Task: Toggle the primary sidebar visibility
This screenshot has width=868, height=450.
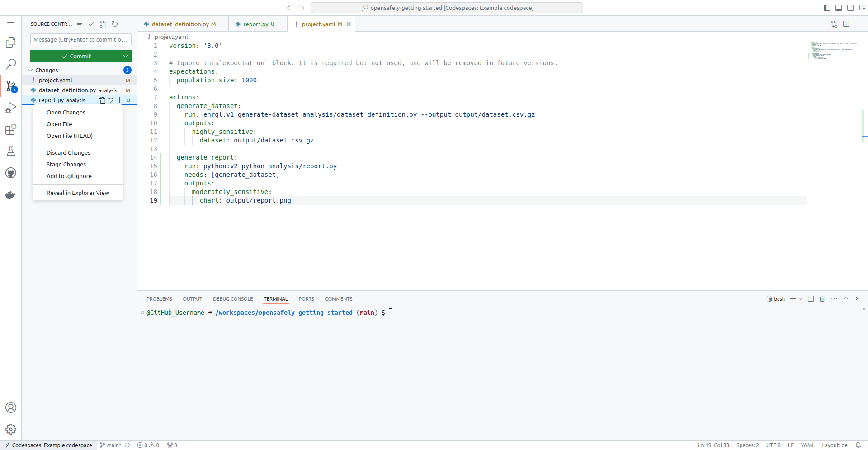Action: pyautogui.click(x=826, y=7)
